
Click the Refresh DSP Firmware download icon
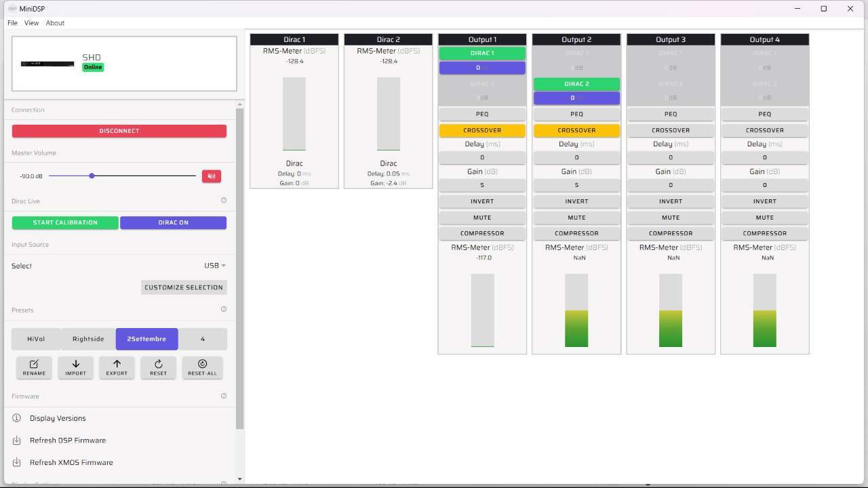[17, 441]
